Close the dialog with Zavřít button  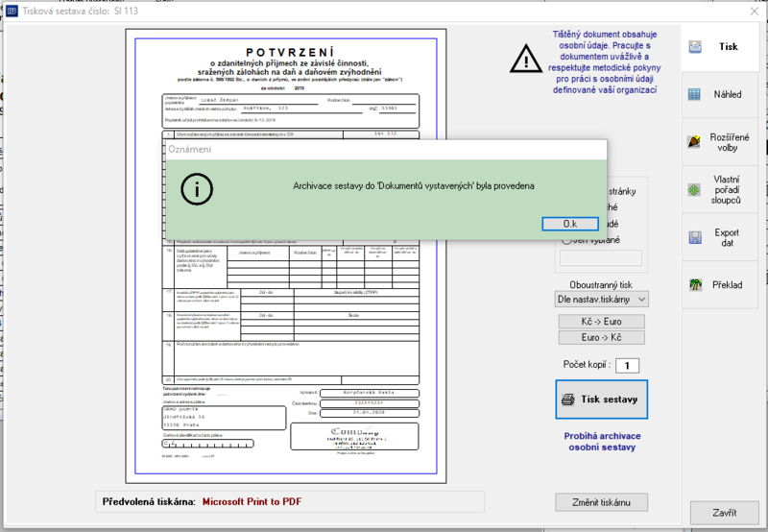[725, 513]
